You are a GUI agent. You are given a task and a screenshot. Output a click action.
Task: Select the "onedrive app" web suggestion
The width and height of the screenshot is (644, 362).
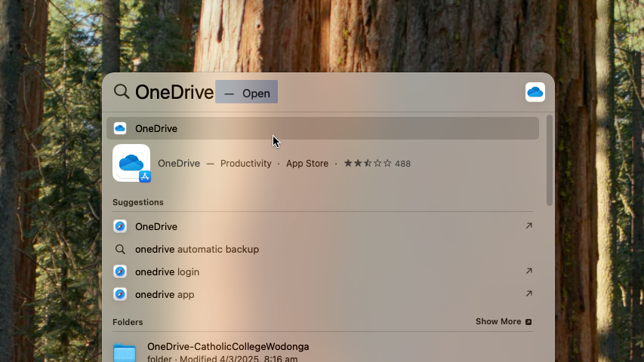[165, 294]
